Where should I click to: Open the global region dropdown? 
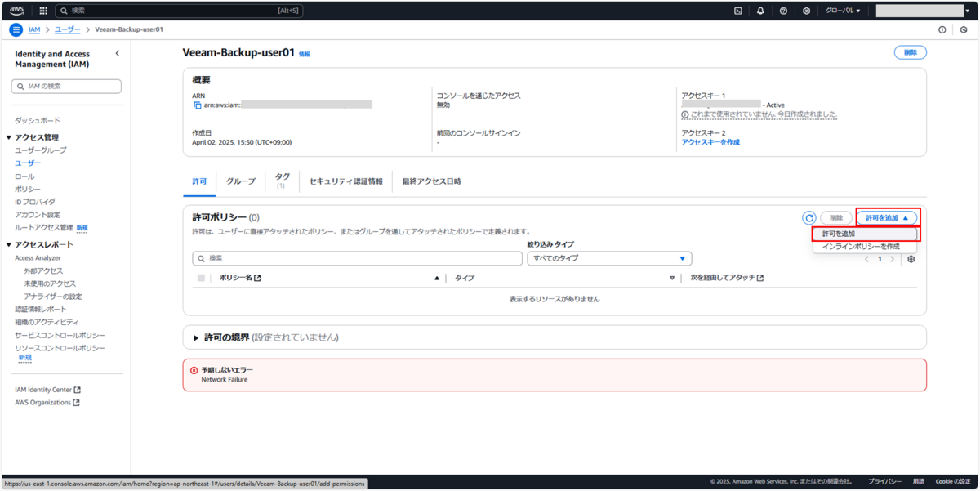(x=843, y=11)
